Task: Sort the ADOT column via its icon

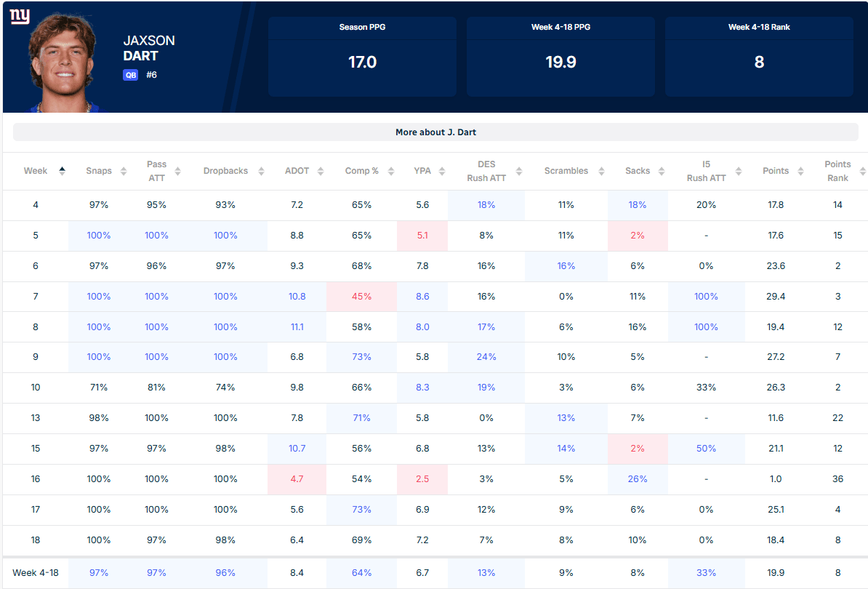Action: pos(321,171)
